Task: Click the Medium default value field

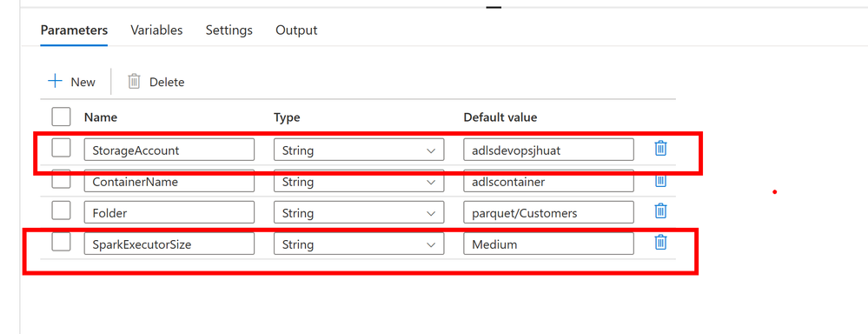Action: (x=548, y=244)
